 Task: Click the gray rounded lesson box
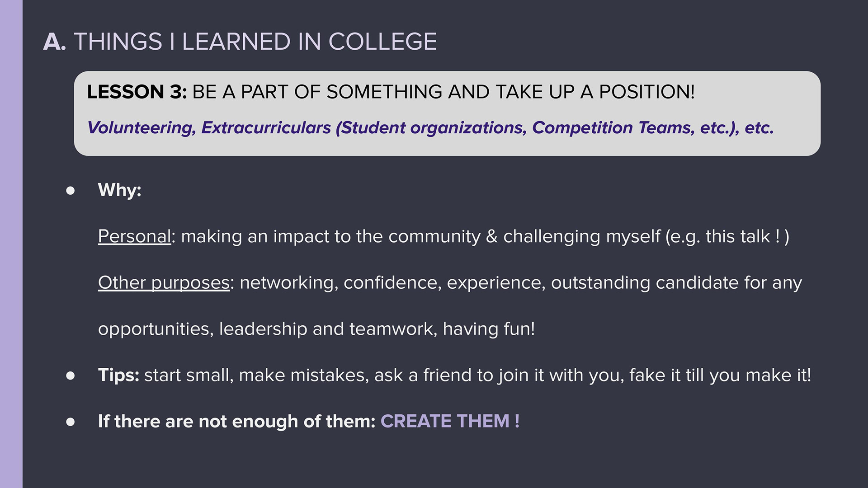click(447, 113)
